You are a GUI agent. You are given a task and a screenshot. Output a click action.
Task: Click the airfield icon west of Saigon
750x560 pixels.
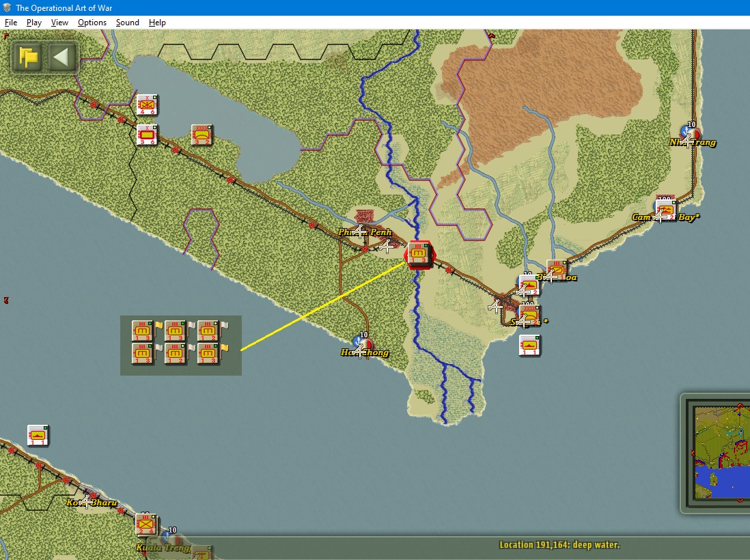[495, 306]
